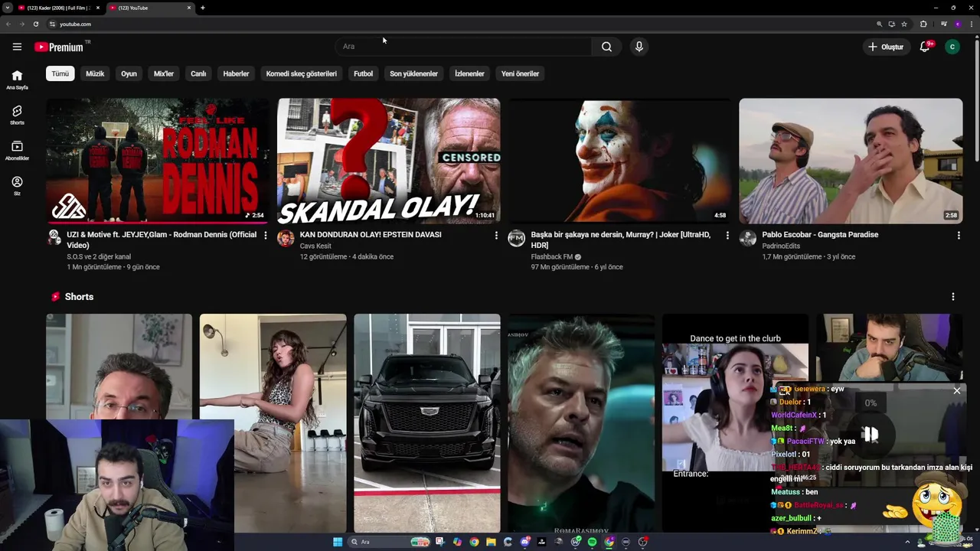Open the account avatar menu
This screenshot has width=980, height=551.
tap(952, 47)
